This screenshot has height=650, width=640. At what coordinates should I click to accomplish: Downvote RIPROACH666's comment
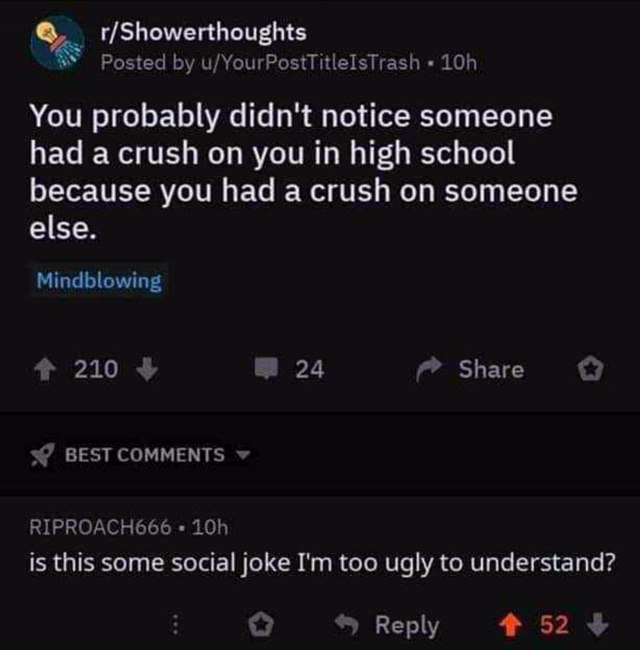[598, 624]
